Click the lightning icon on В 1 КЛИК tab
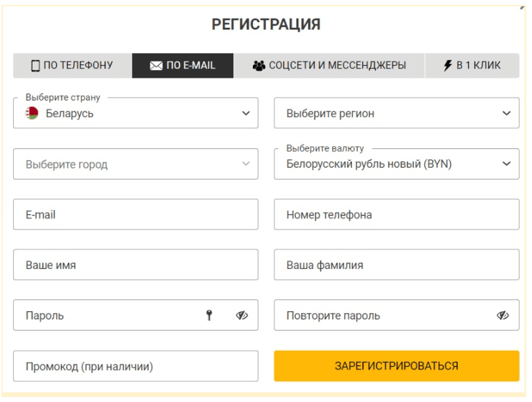Viewport: 532px width, 402px height. tap(447, 65)
